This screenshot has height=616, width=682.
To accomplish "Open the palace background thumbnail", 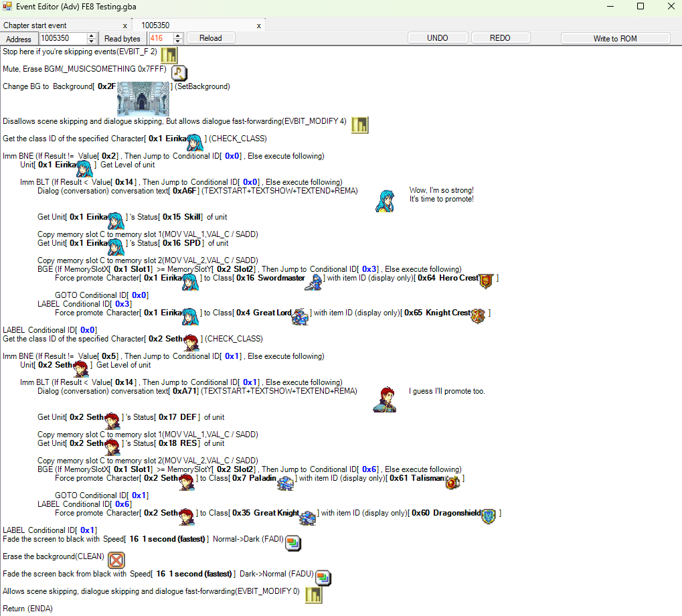I will pyautogui.click(x=143, y=99).
